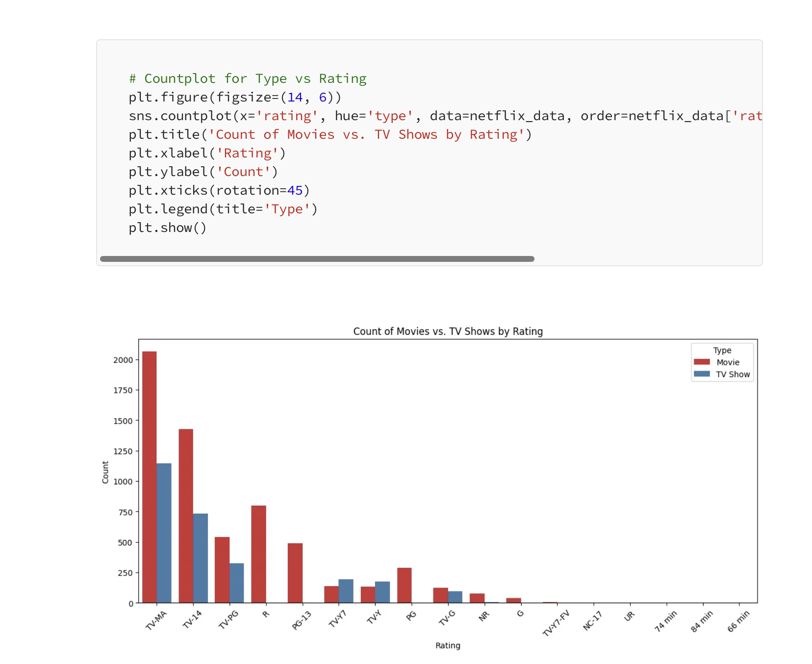The height and width of the screenshot is (664, 812).
Task: Click the comment line '# Countplot for Type vs Rating'
Action: pyautogui.click(x=248, y=79)
